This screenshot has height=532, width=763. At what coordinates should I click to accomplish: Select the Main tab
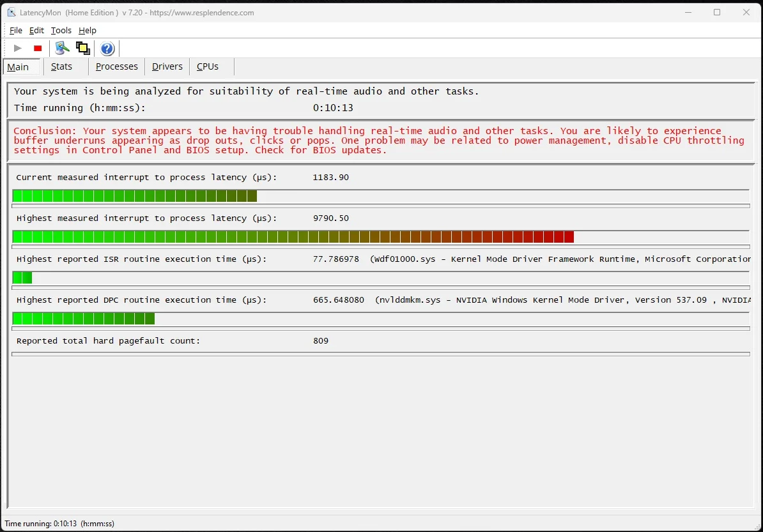point(22,66)
